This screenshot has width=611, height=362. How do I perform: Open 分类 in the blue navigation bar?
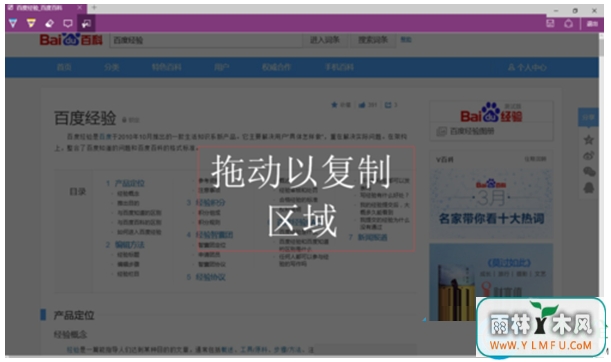(111, 67)
